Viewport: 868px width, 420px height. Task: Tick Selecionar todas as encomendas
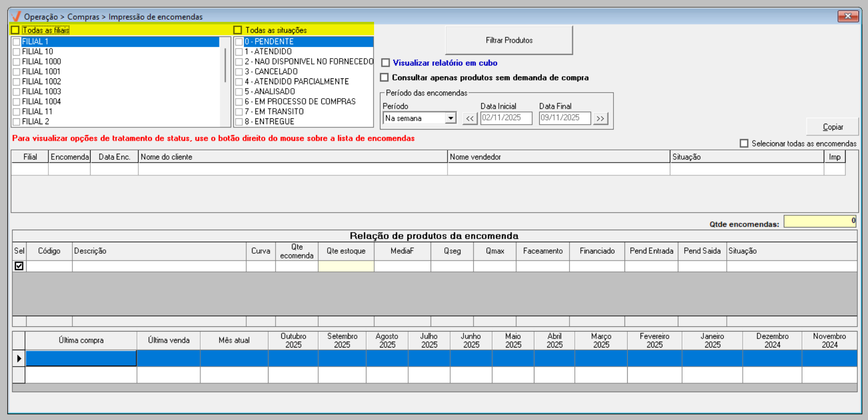[744, 143]
